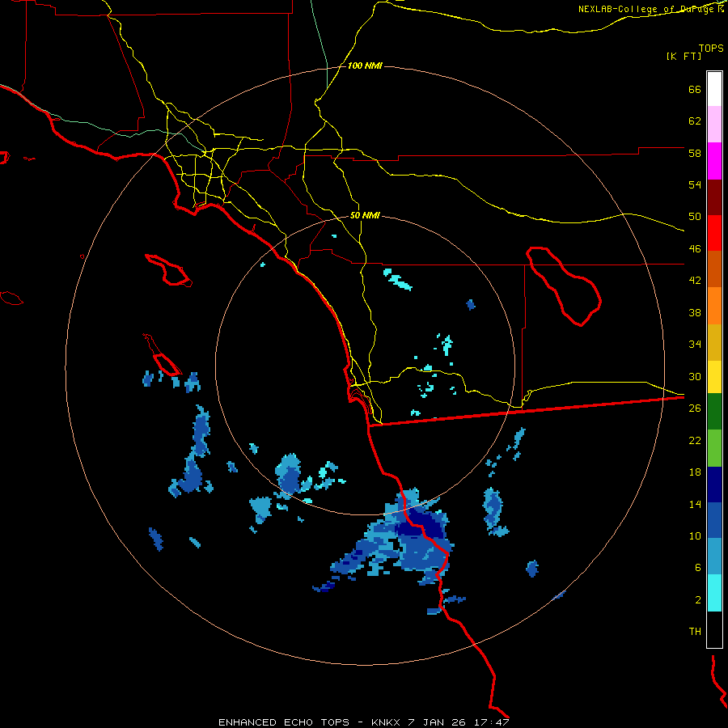
Task: Select the dark green legend swatch
Action: coord(714,412)
